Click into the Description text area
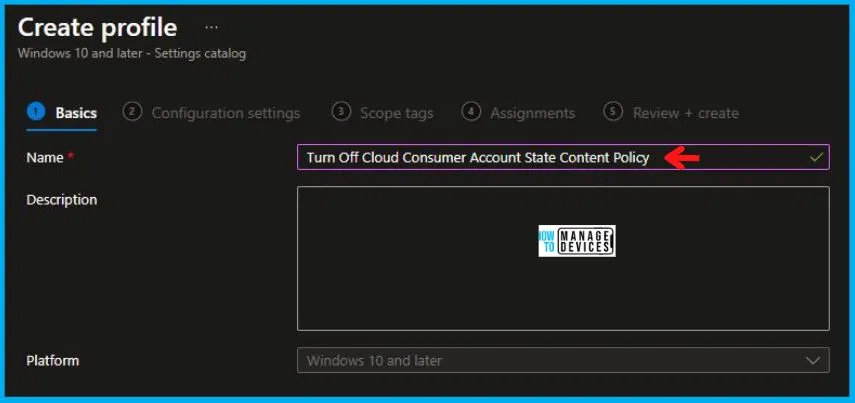The image size is (855, 403). (563, 258)
